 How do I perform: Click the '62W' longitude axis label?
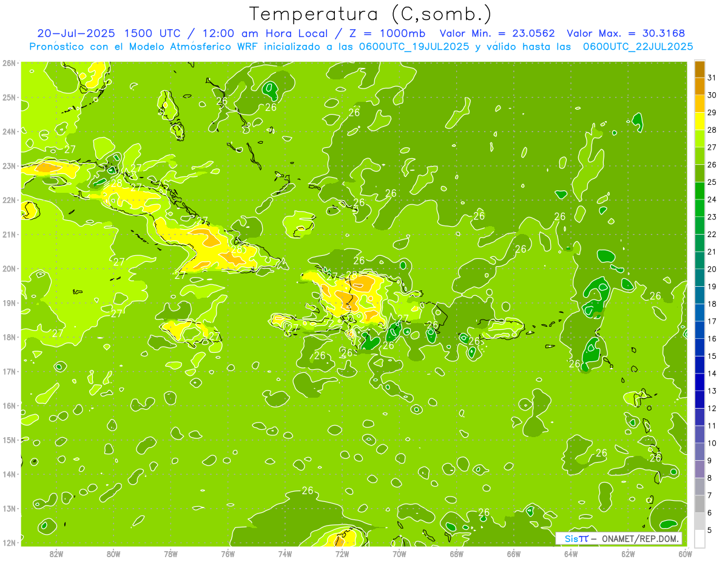pos(628,554)
